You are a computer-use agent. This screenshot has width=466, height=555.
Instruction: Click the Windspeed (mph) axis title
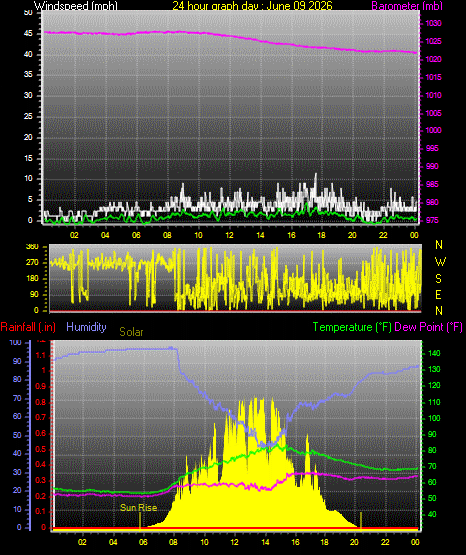pyautogui.click(x=76, y=6)
